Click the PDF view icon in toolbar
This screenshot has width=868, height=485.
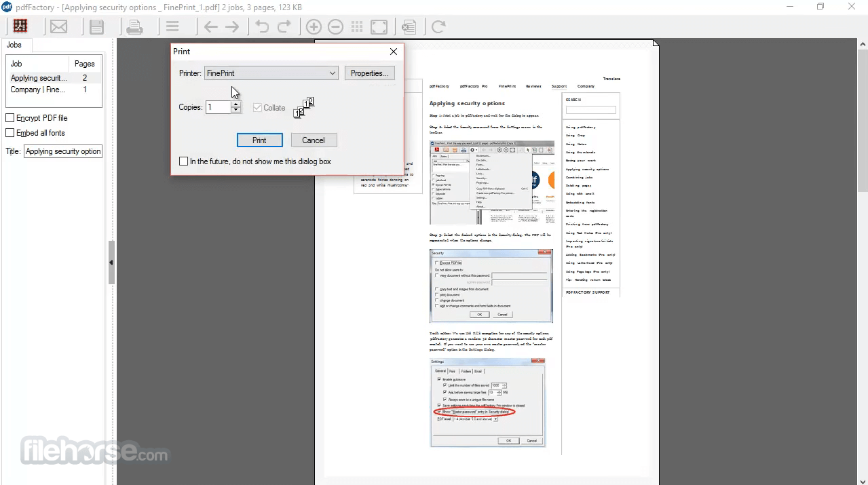point(20,26)
